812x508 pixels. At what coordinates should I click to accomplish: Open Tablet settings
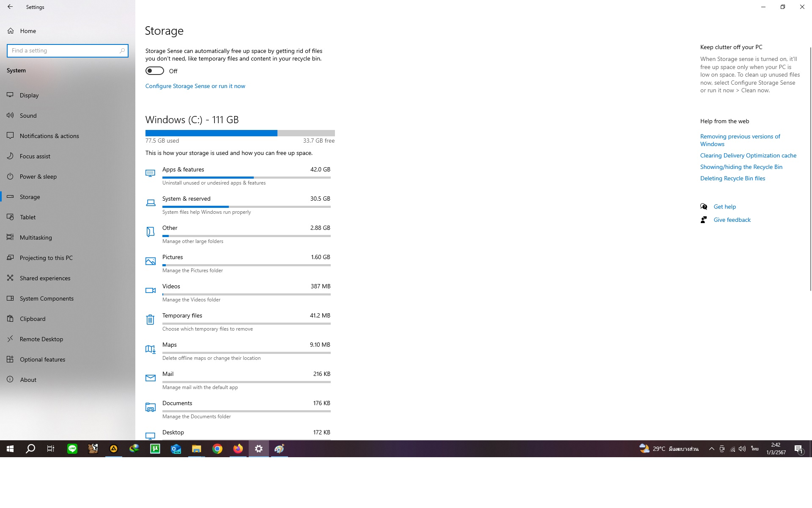point(68,217)
